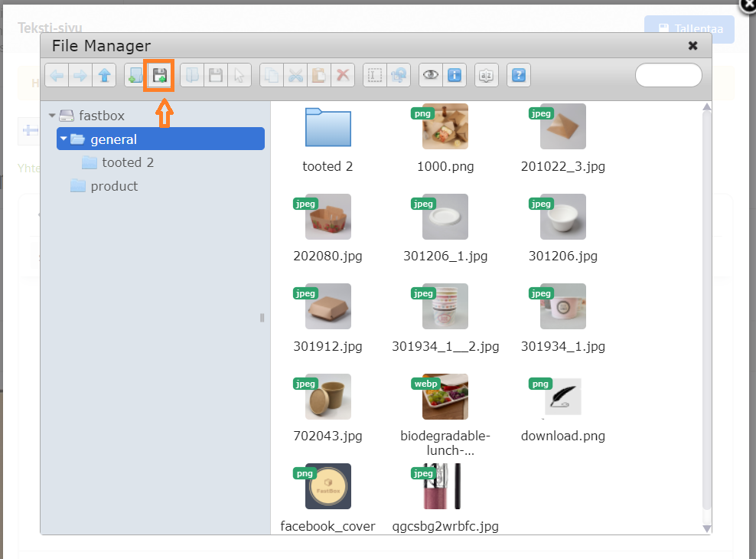The image size is (756, 559).
Task: Click the Download toolbar icon
Action: pos(216,75)
